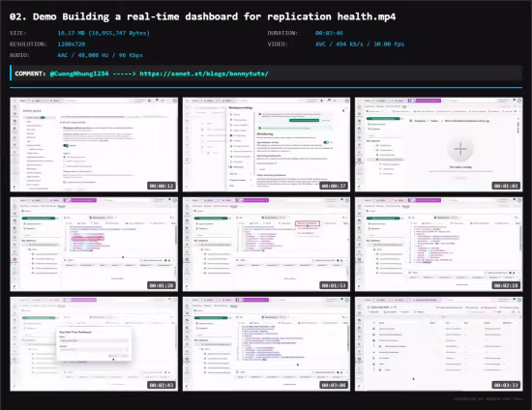Click the DURATION: label
The width and height of the screenshot is (532, 410).
click(282, 33)
